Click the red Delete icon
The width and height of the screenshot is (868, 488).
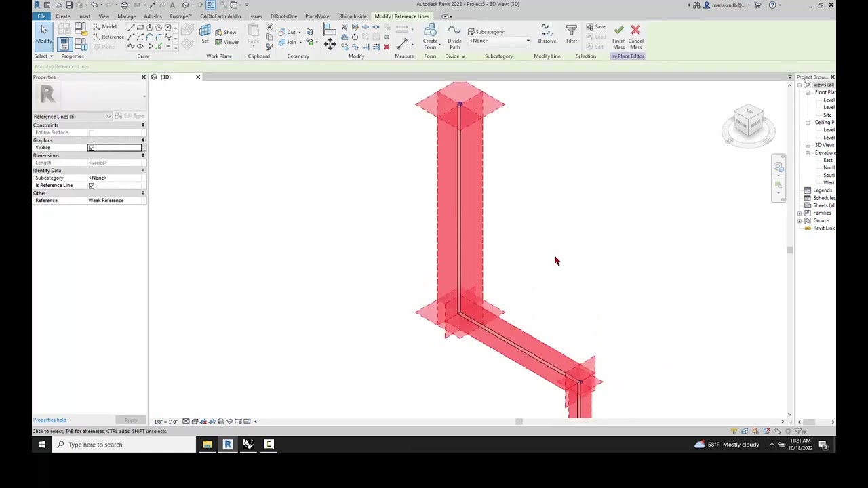click(387, 47)
